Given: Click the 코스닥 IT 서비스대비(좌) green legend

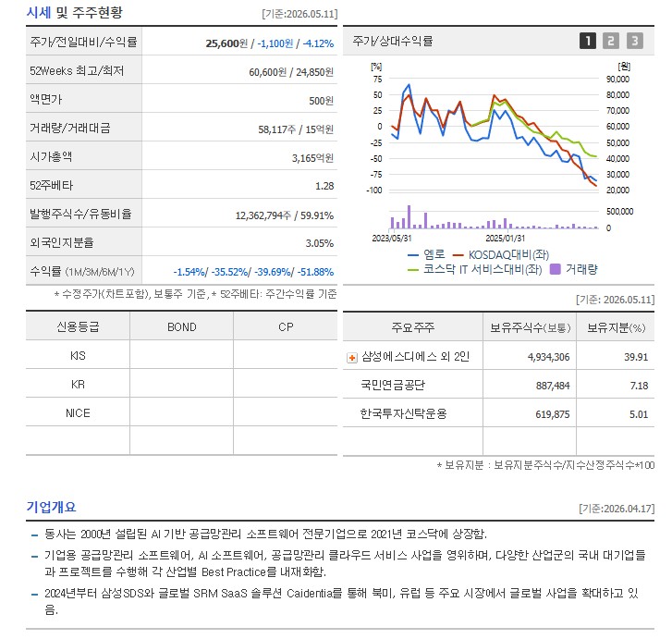Looking at the screenshot, I should point(475,269).
